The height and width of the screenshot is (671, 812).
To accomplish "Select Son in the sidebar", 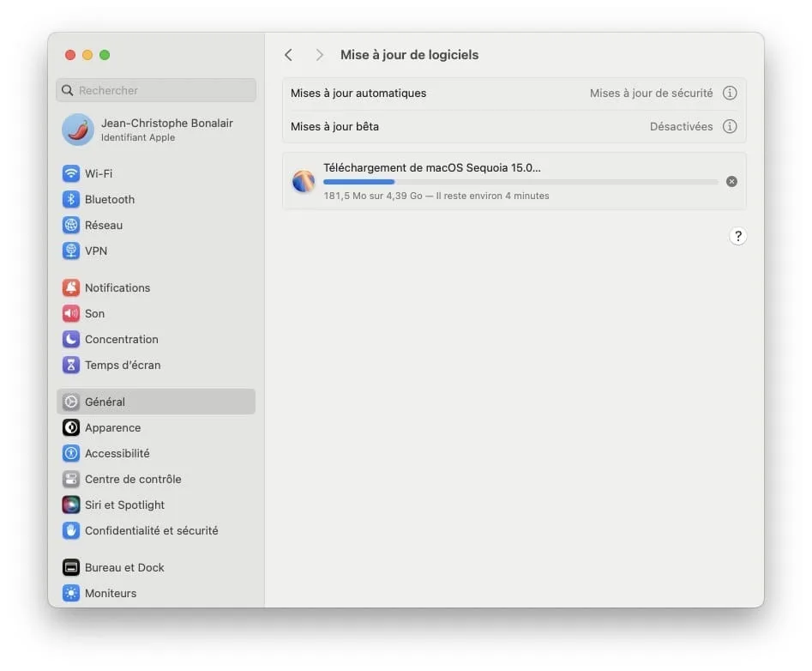I will 93,313.
